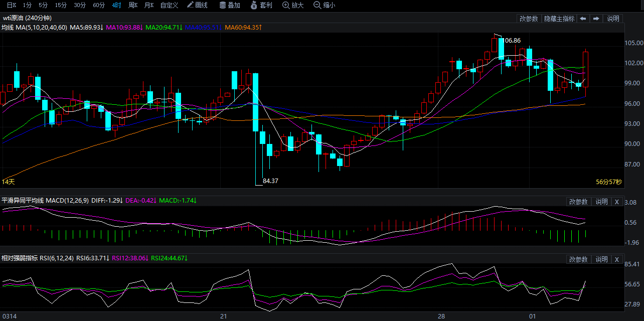
Task: Open 改参数 for the moving average indicator
Action: pos(529,19)
